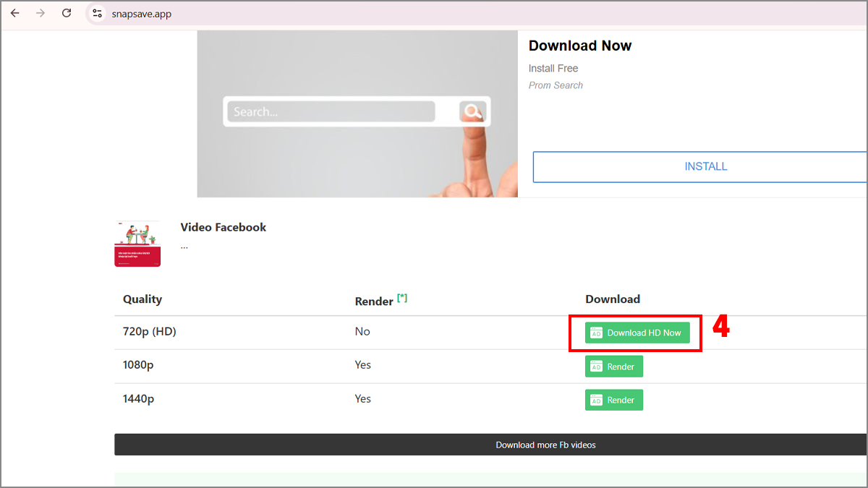Viewport: 868px width, 488px height.
Task: Reload the snapsave.app page
Action: 67,12
